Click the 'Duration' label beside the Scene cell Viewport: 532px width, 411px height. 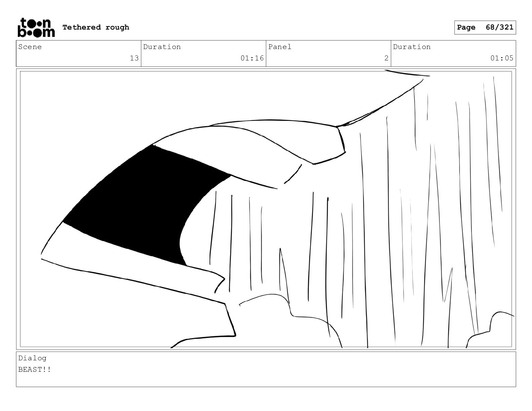[162, 47]
